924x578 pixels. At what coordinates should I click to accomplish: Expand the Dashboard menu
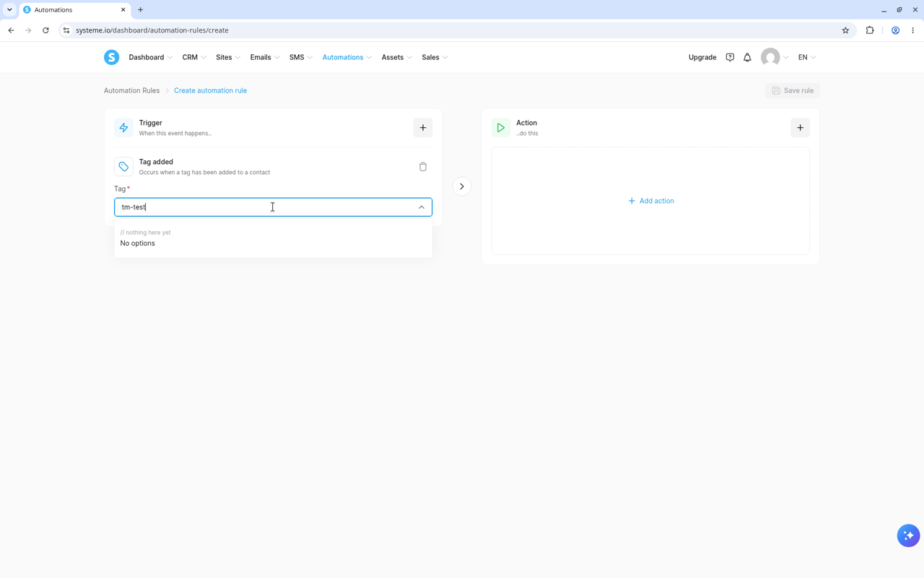point(150,57)
